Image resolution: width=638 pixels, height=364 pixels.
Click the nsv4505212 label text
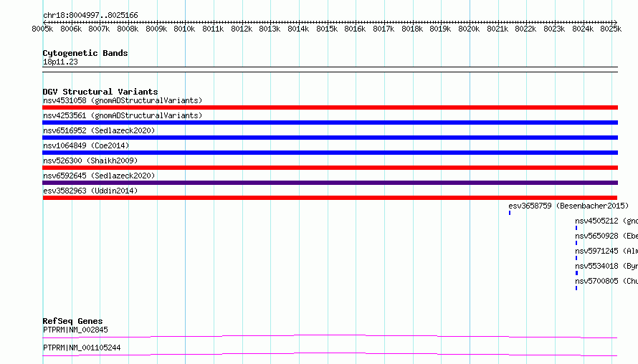[596, 221]
